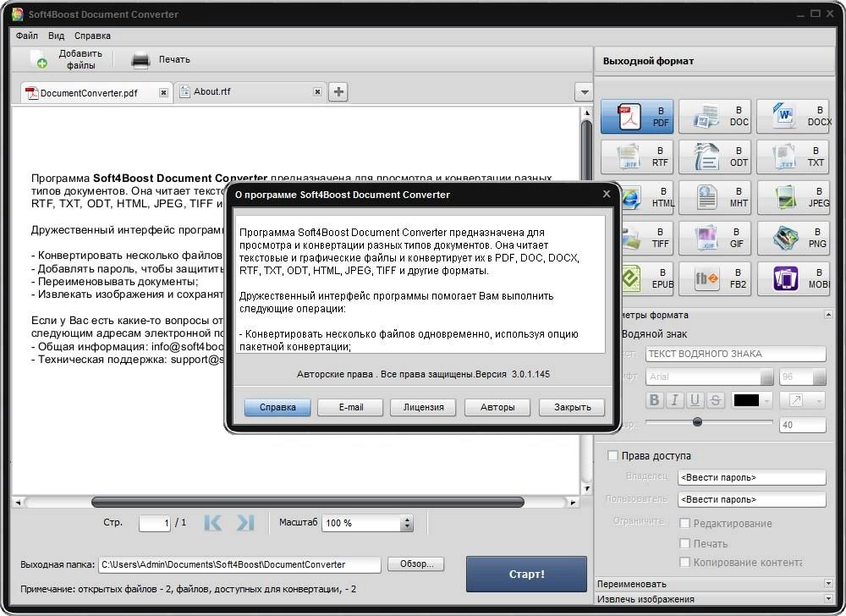Select the EPUB output format
The image size is (846, 616).
647,278
